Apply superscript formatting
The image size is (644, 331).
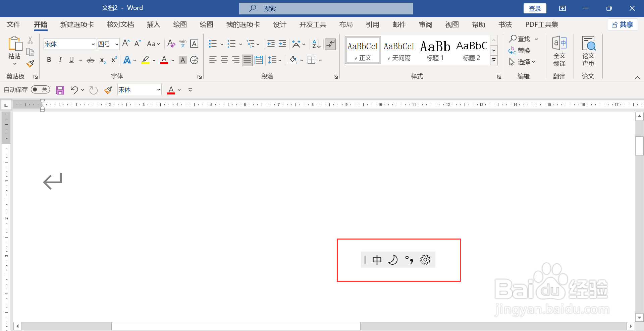point(114,60)
